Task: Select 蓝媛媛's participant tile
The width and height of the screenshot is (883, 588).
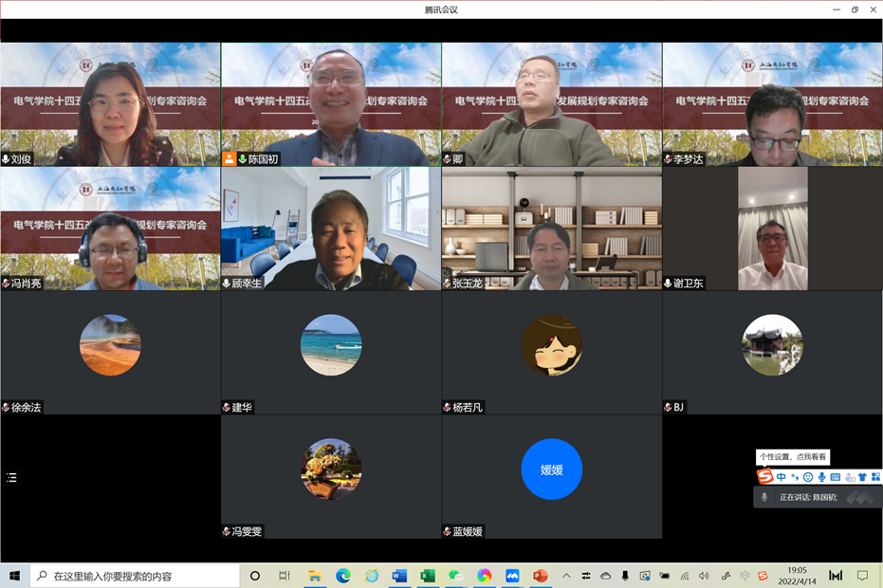Action: coord(551,476)
